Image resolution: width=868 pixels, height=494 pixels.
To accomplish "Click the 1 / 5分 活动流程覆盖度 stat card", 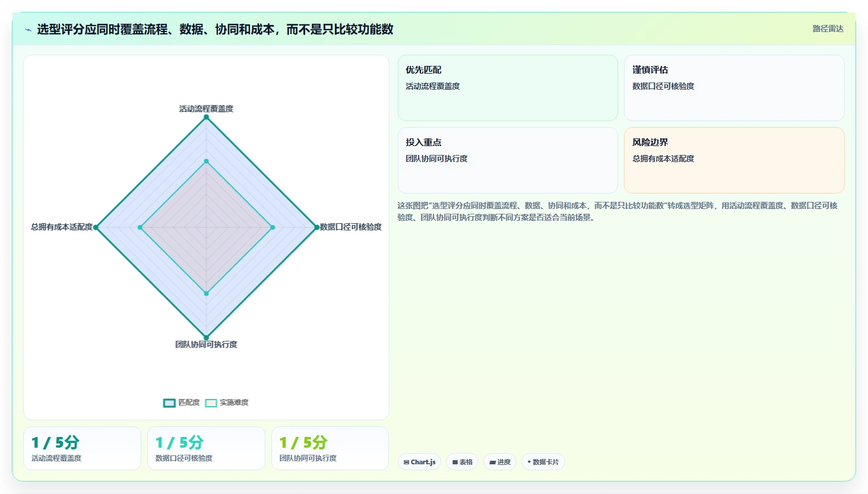I will click(x=83, y=448).
